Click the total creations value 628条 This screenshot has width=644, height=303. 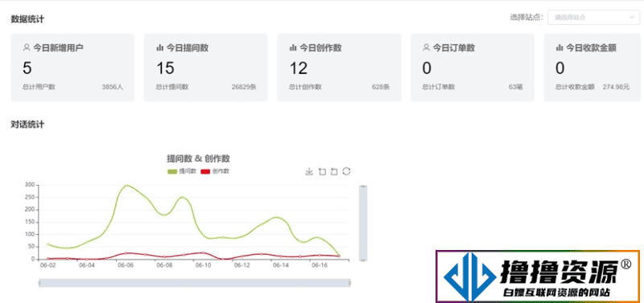380,87
